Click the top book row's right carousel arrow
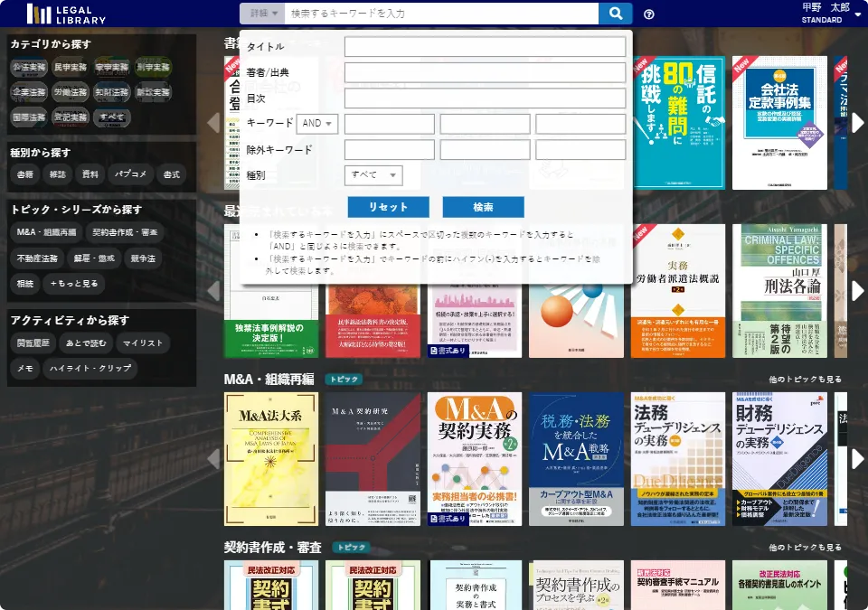 click(857, 123)
